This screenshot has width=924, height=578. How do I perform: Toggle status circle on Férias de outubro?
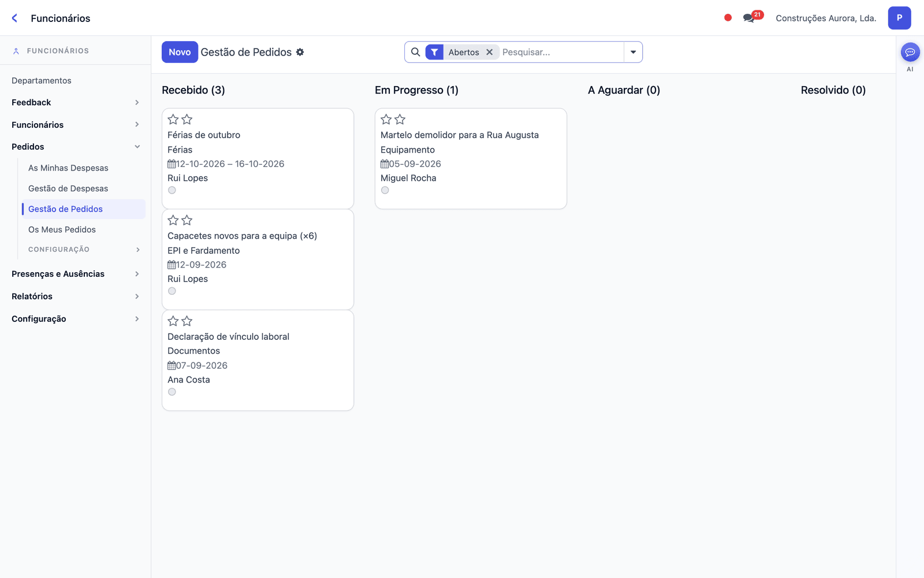[x=172, y=190]
